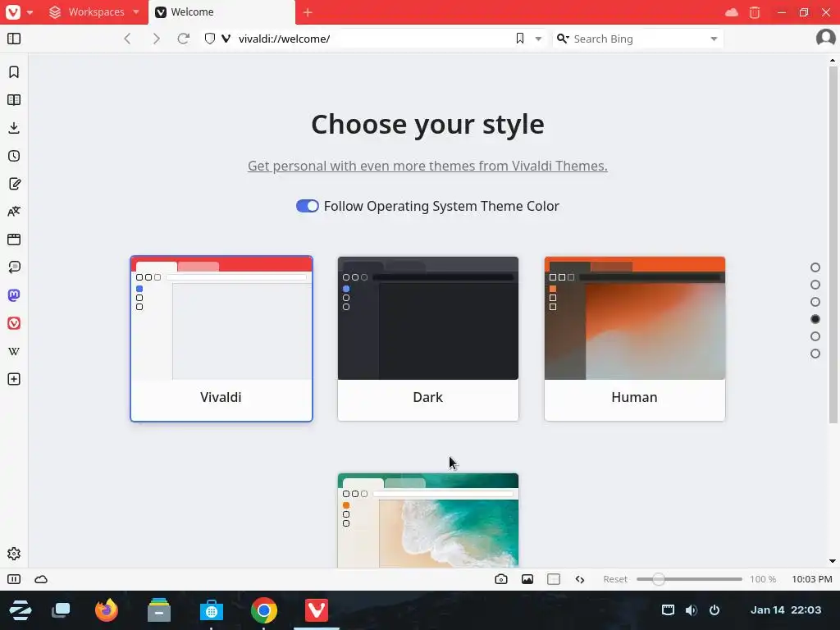Open Google Chrome from the taskbar
Image resolution: width=840 pixels, height=630 pixels.
(x=263, y=610)
